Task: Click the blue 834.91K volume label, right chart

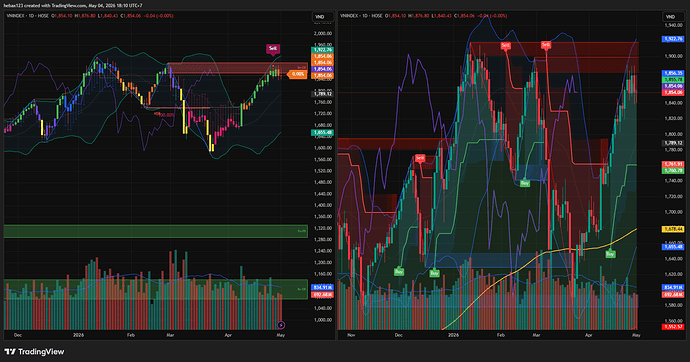Action: point(673,287)
